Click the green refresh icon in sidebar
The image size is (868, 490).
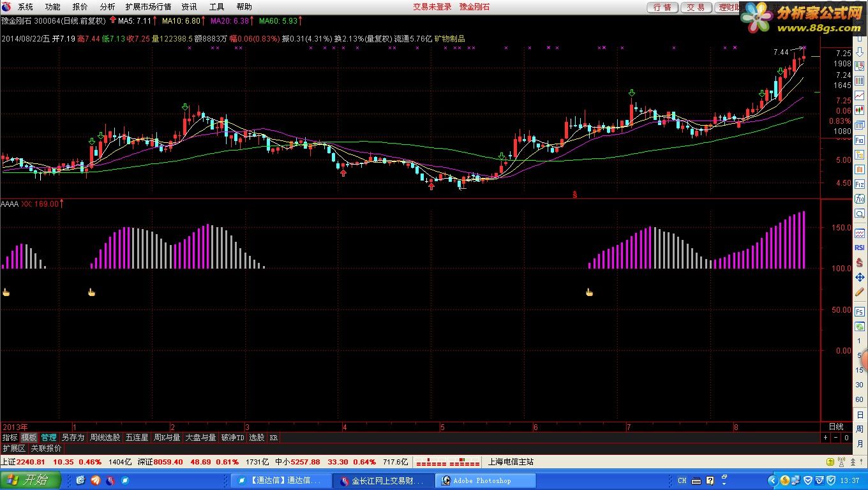coord(860,327)
